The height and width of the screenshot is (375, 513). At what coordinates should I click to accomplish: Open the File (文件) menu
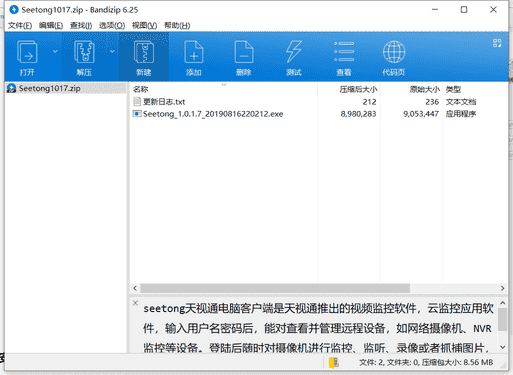point(20,25)
